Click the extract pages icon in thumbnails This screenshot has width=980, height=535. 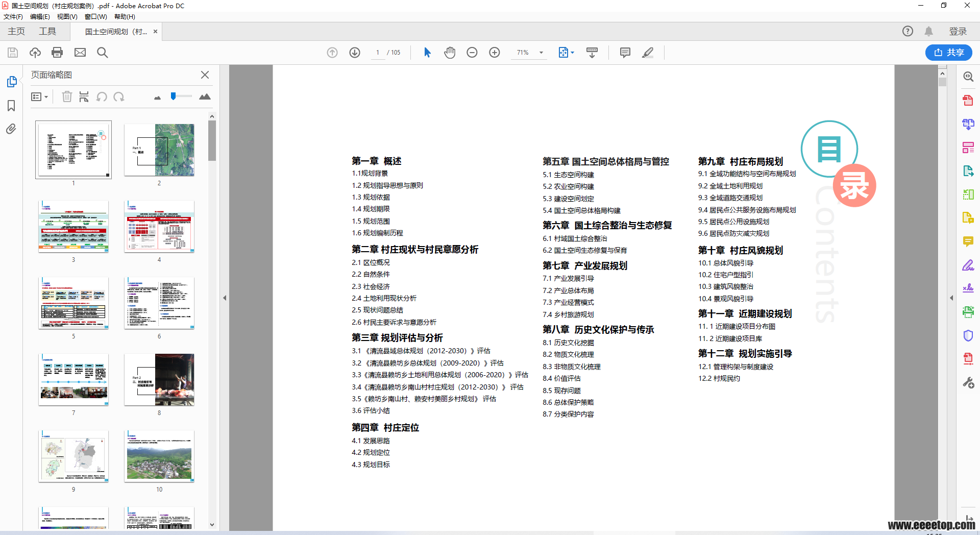pos(84,96)
